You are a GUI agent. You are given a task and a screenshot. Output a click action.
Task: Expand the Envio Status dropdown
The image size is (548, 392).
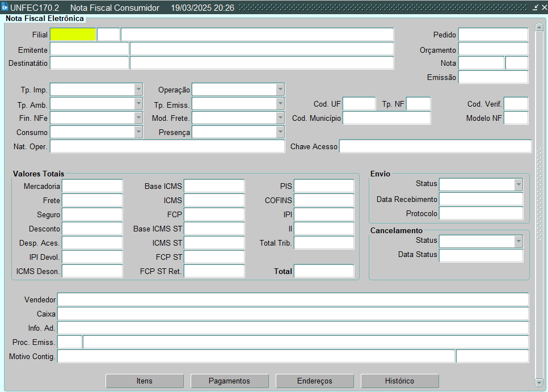point(518,184)
